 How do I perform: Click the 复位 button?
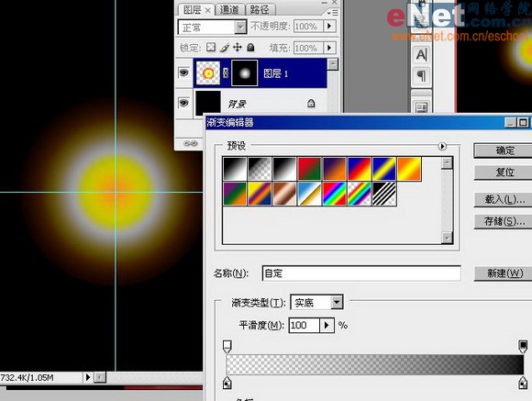(x=504, y=173)
